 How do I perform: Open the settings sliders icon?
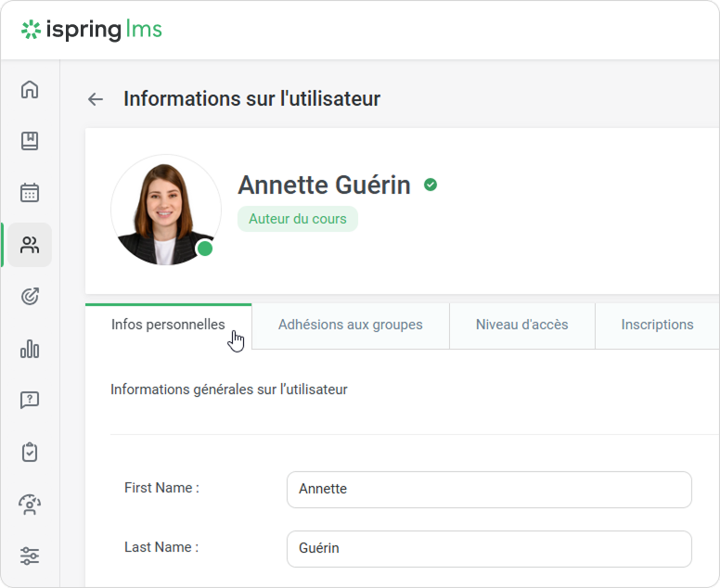point(30,556)
